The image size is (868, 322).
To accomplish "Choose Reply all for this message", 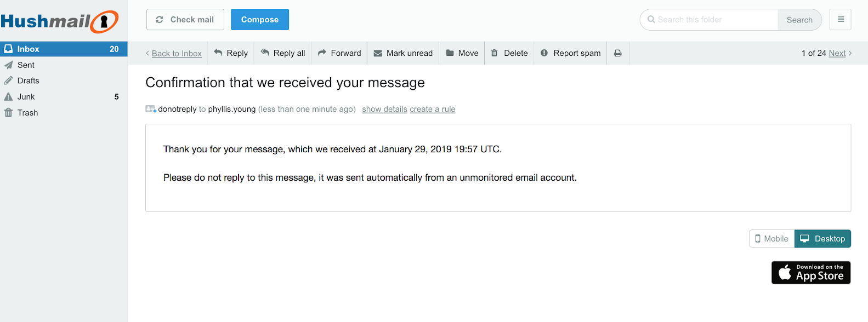I will pos(283,53).
